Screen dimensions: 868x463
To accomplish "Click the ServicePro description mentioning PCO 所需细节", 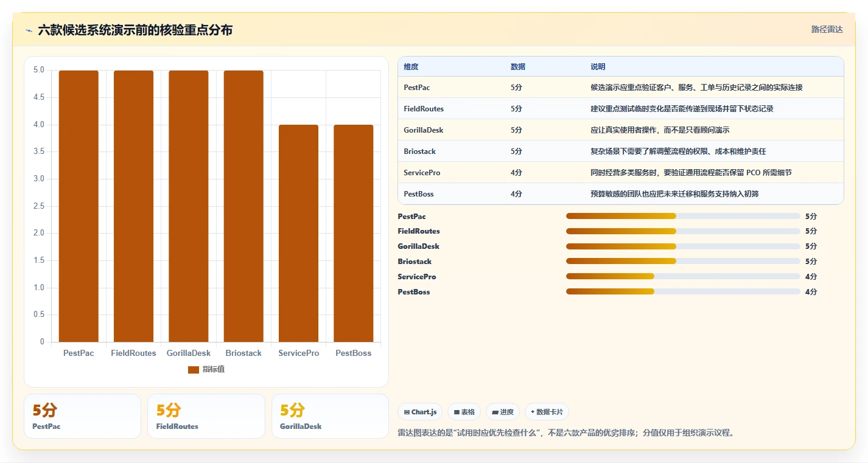I will point(691,173).
